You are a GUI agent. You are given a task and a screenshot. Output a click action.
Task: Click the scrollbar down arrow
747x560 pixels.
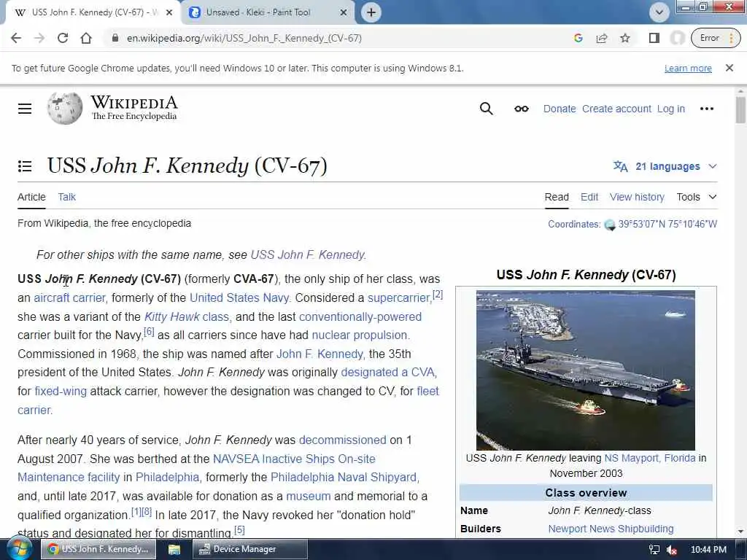point(740,532)
